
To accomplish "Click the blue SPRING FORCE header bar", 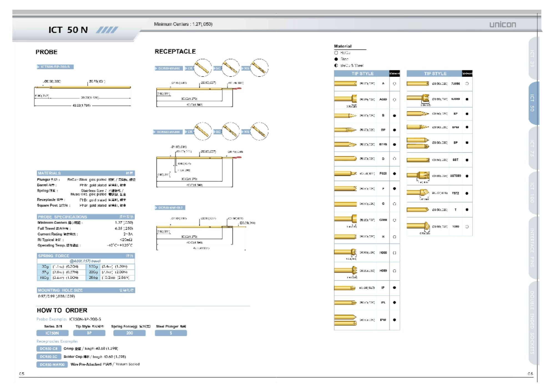I will [86, 256].
